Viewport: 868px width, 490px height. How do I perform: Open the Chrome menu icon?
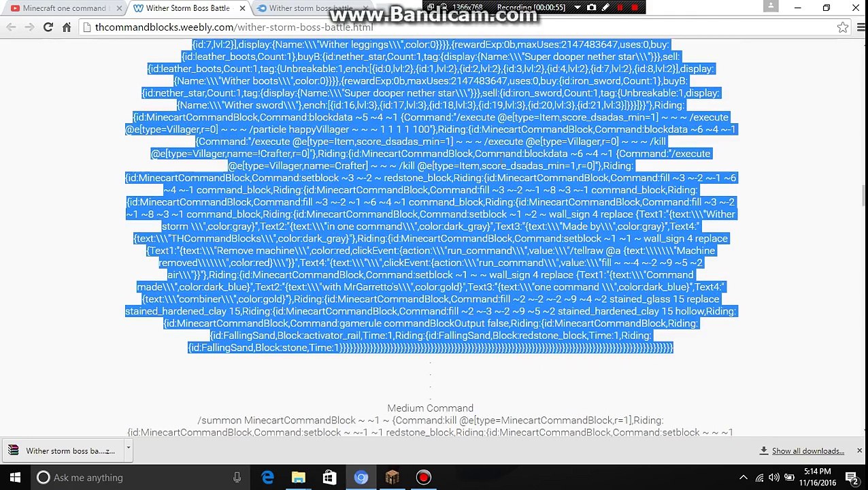(x=861, y=27)
